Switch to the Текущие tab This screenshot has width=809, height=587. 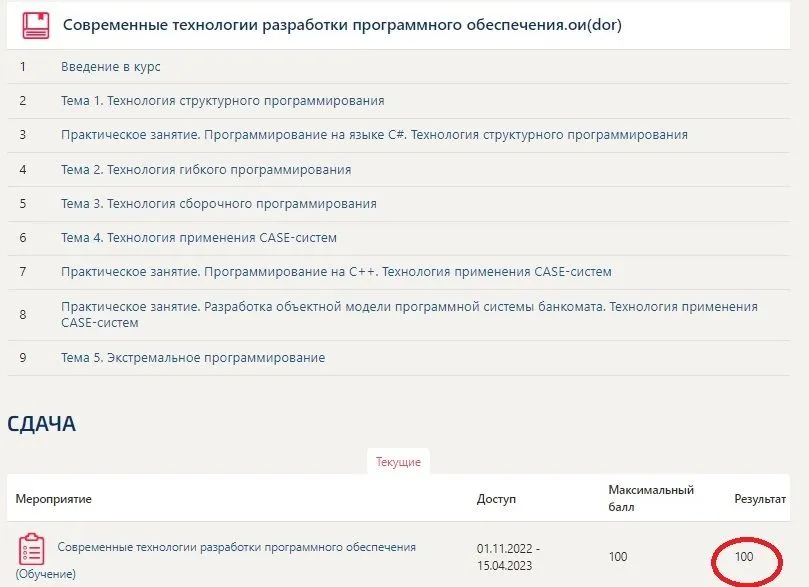398,463
